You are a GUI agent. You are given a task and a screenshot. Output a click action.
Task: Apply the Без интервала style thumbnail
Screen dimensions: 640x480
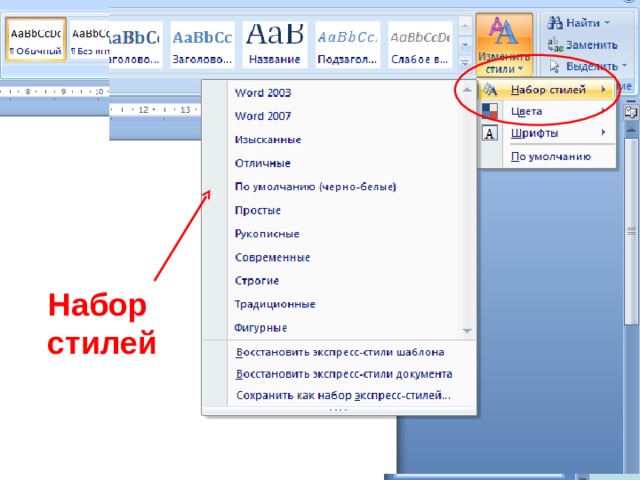[x=90, y=40]
